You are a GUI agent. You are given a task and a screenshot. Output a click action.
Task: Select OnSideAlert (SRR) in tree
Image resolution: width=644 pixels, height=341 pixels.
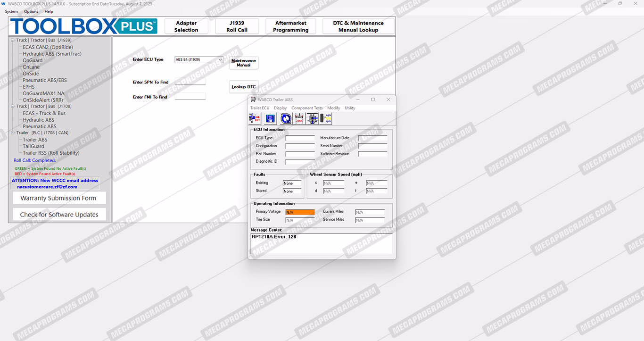43,100
